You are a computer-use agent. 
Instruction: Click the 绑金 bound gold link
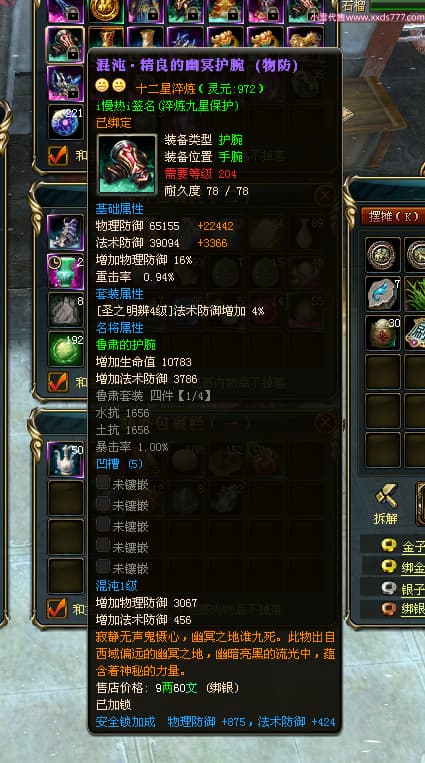(413, 567)
